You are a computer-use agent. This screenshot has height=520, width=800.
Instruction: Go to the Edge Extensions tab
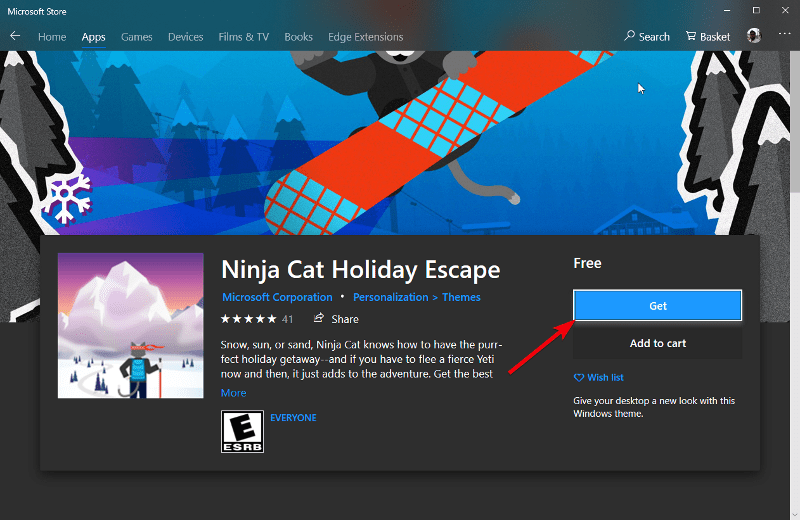(x=365, y=37)
